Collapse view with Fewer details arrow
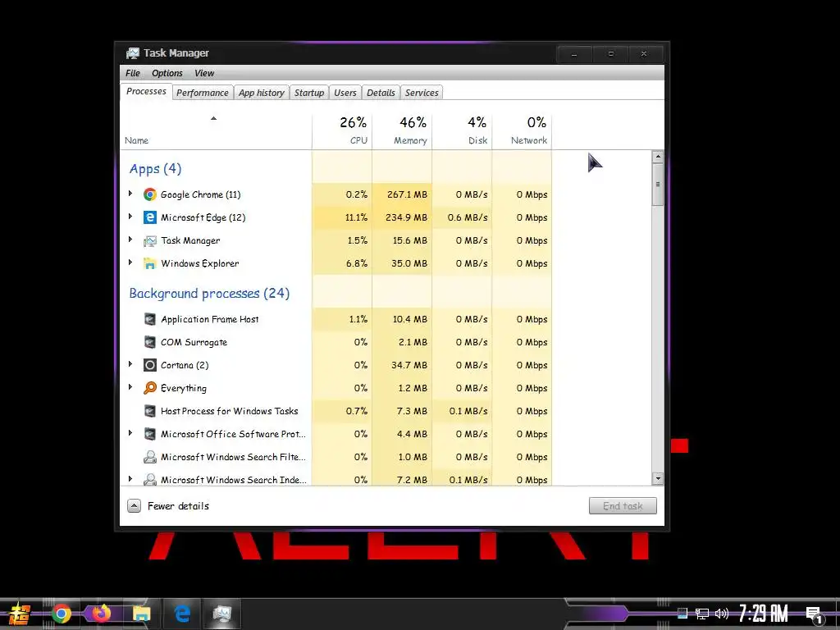The width and height of the screenshot is (840, 630). [x=134, y=505]
